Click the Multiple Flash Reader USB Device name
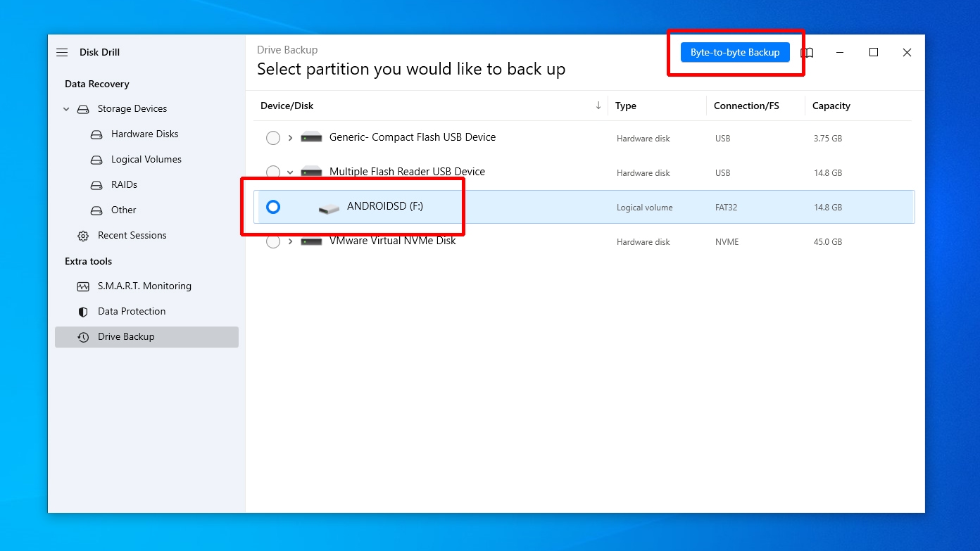Viewport: 980px width, 551px height. click(407, 171)
